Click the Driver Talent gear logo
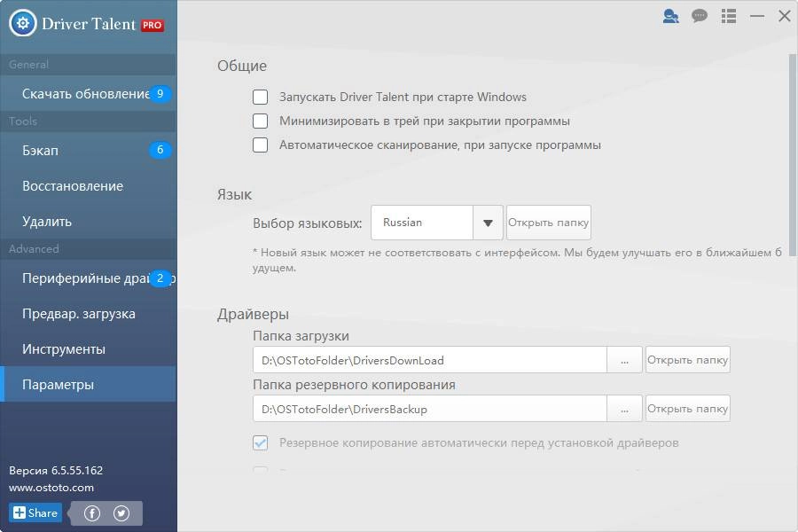Screen dimensions: 798x532 pyautogui.click(x=23, y=23)
